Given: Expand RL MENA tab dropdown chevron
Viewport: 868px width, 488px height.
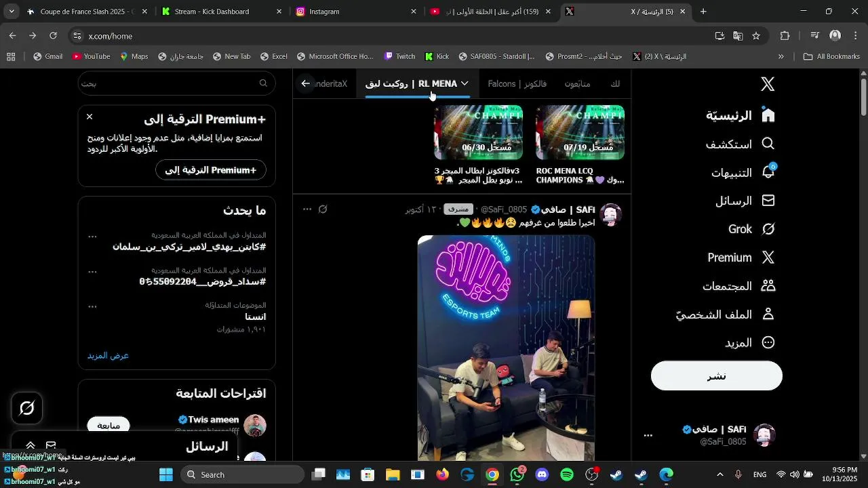Looking at the screenshot, I should point(465,83).
